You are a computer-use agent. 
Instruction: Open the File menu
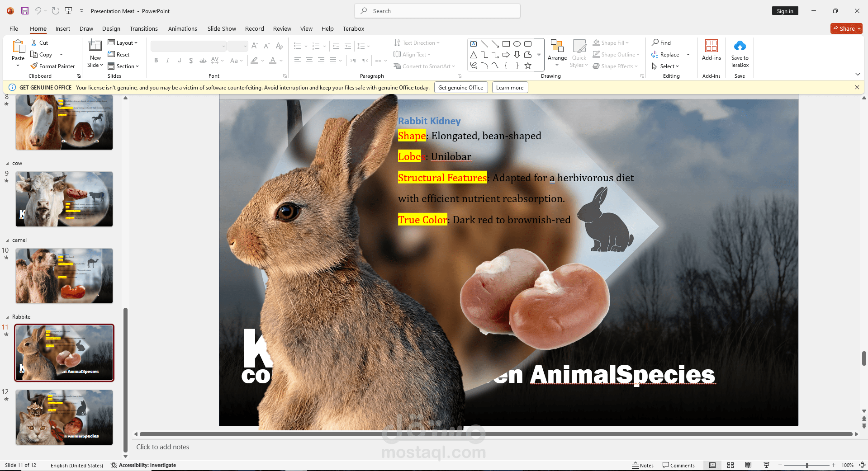pos(14,28)
